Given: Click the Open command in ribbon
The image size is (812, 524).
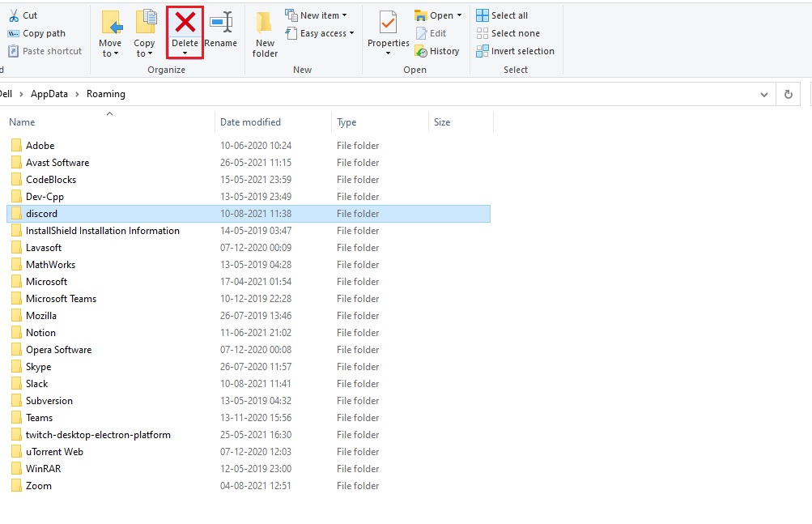Looking at the screenshot, I should [438, 15].
